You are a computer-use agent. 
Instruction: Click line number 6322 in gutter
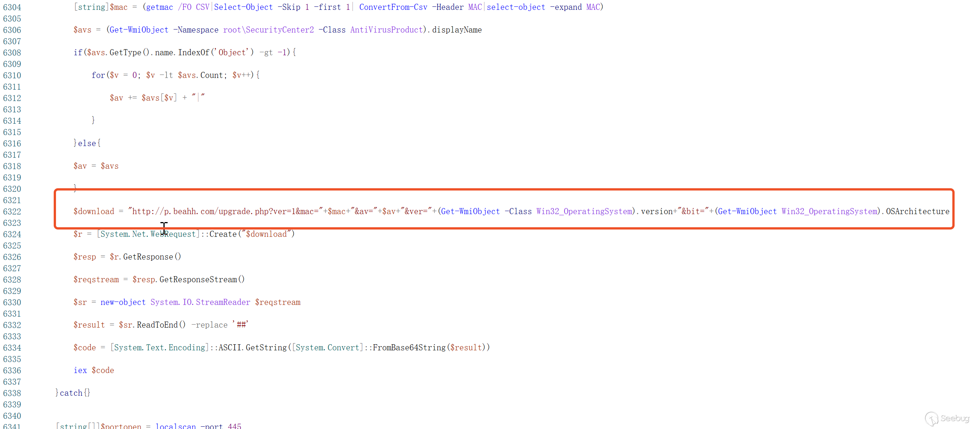tap(12, 212)
